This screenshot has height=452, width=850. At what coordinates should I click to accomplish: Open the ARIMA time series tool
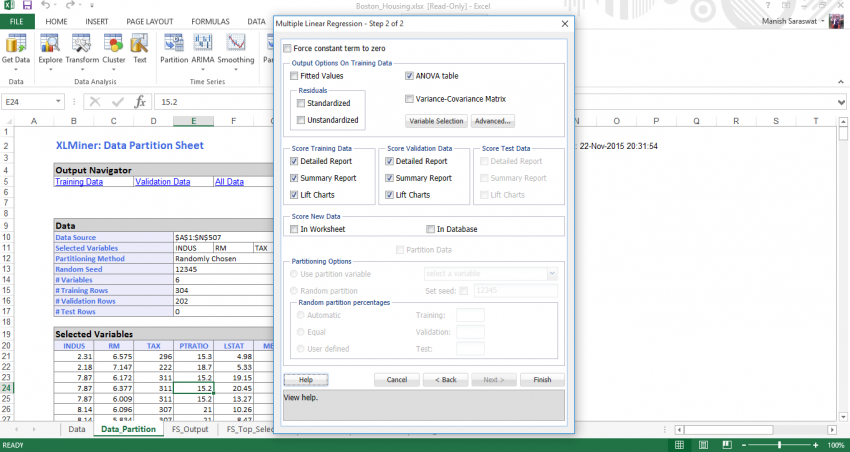(x=203, y=47)
